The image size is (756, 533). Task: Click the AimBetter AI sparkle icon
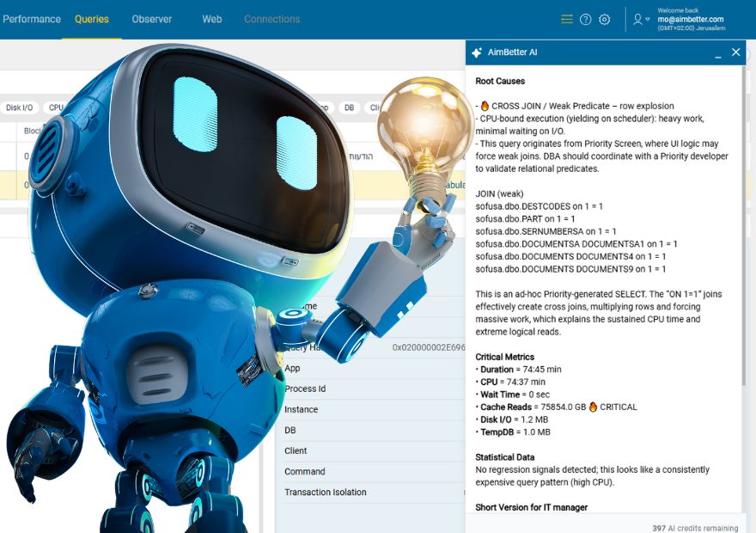tap(477, 52)
